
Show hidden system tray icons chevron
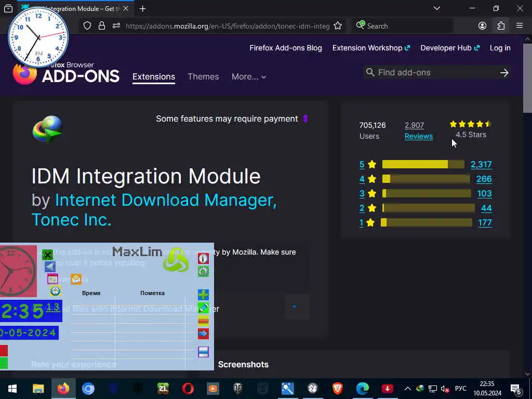pos(407,389)
